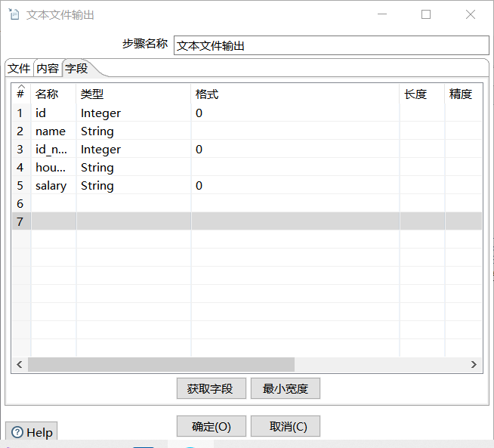Select the 'hou...' name cell
This screenshot has width=494, height=448.
pos(54,167)
